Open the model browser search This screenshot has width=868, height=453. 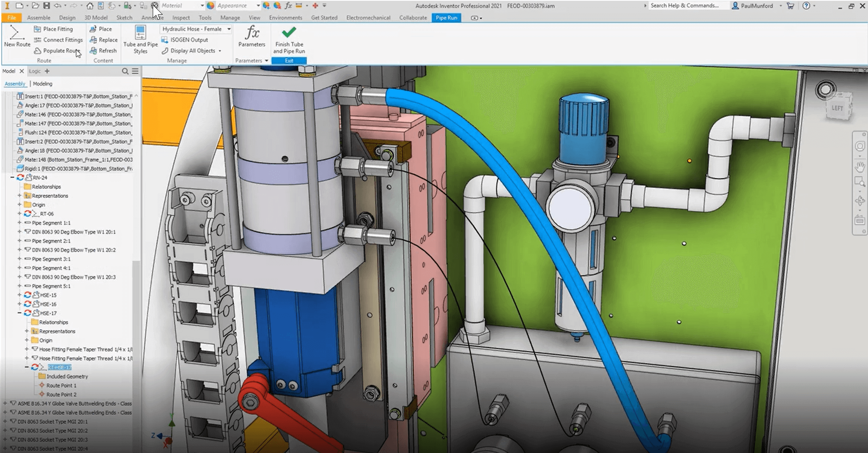(x=125, y=71)
